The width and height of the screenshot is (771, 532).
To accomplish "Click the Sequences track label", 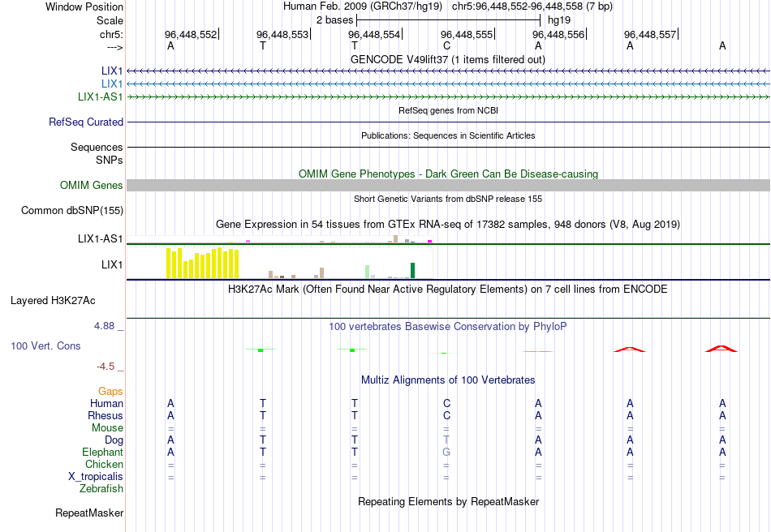I will click(x=97, y=147).
